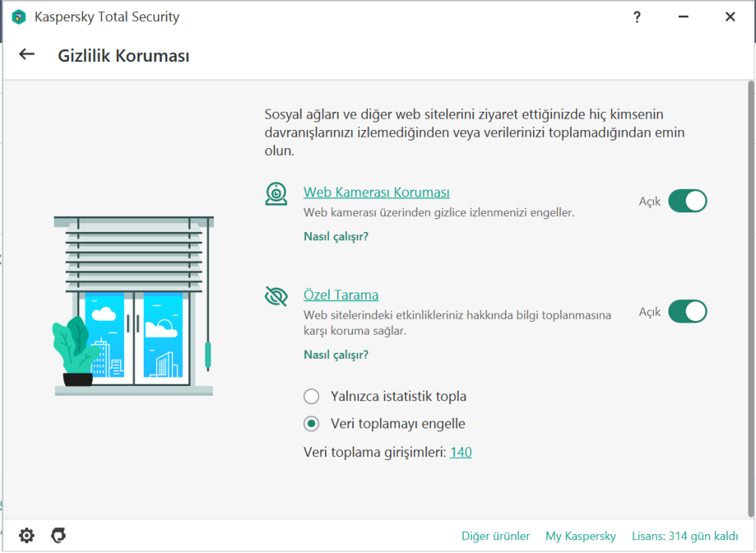This screenshot has height=553, width=756.
Task: Click the webcam icon beside Web Kamerası Koruması
Action: [x=276, y=194]
